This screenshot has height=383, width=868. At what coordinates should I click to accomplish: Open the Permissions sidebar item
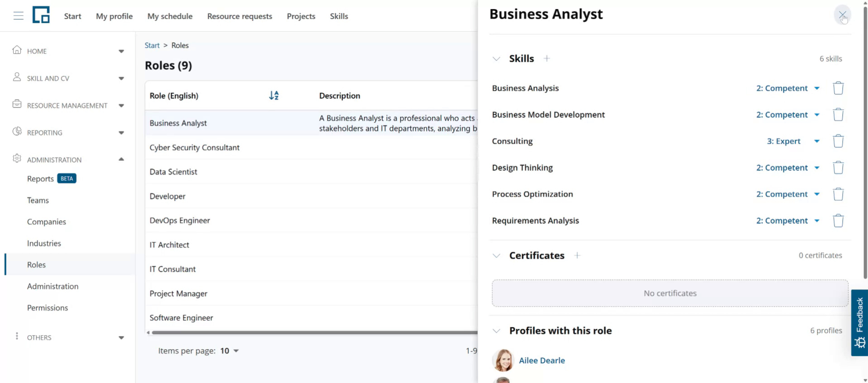(x=48, y=308)
